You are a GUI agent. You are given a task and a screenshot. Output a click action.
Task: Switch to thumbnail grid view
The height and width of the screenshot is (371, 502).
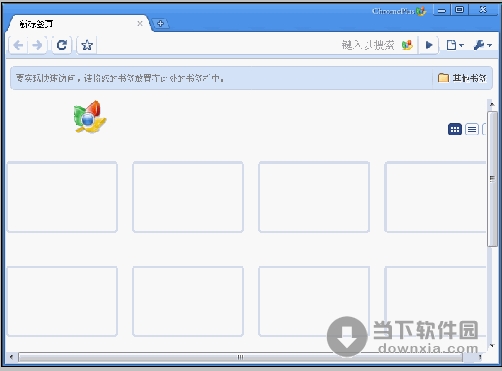click(x=455, y=129)
